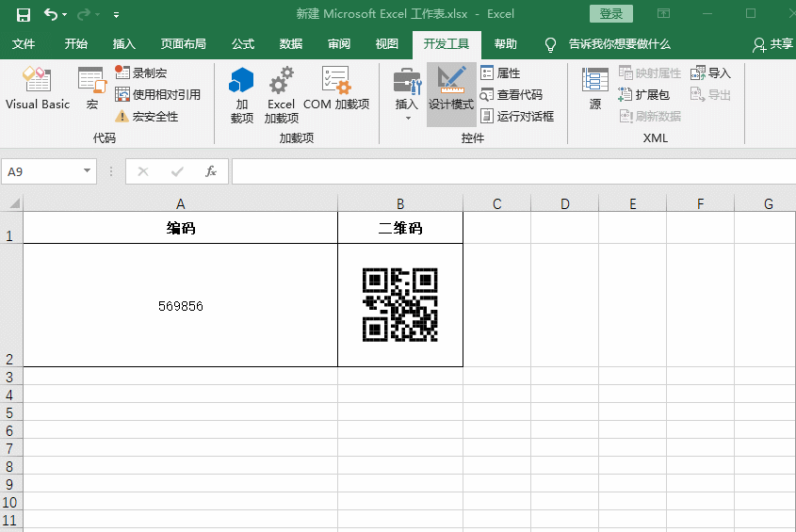Click cell with value 569856
This screenshot has height=532, width=796.
point(180,306)
